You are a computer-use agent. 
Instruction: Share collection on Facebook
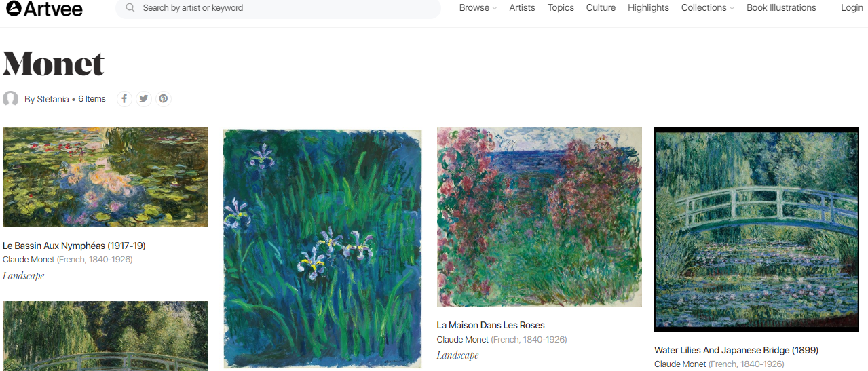[124, 99]
